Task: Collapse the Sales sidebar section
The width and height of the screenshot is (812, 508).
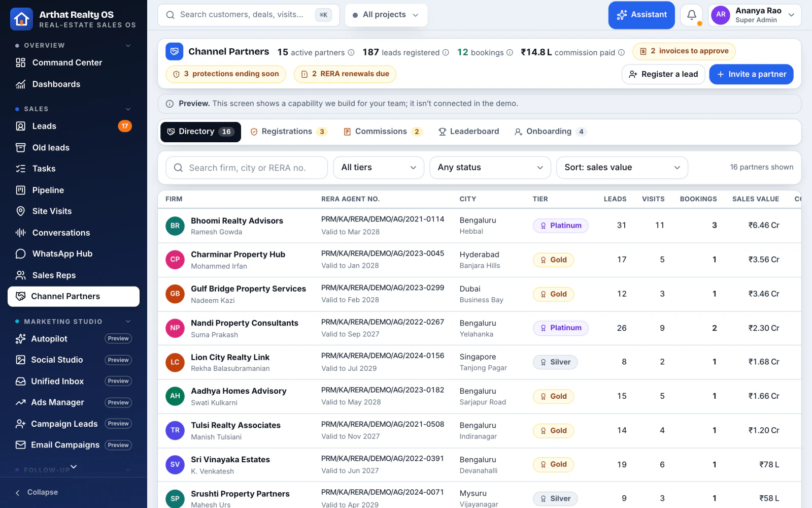Action: 128,109
